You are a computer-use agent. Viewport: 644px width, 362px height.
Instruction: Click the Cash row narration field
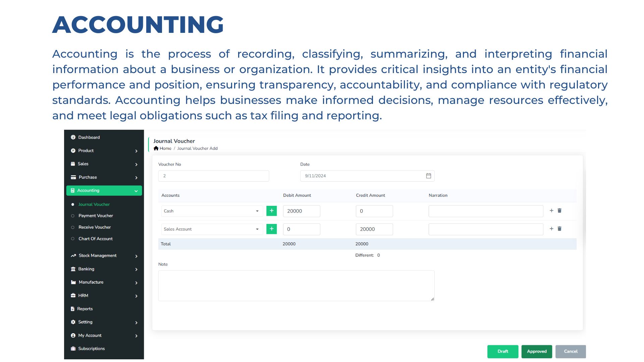[x=486, y=211]
